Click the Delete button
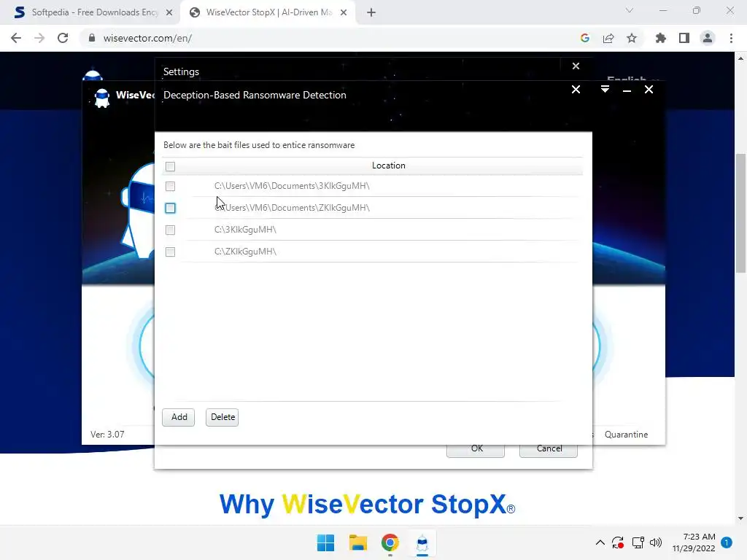 222,417
